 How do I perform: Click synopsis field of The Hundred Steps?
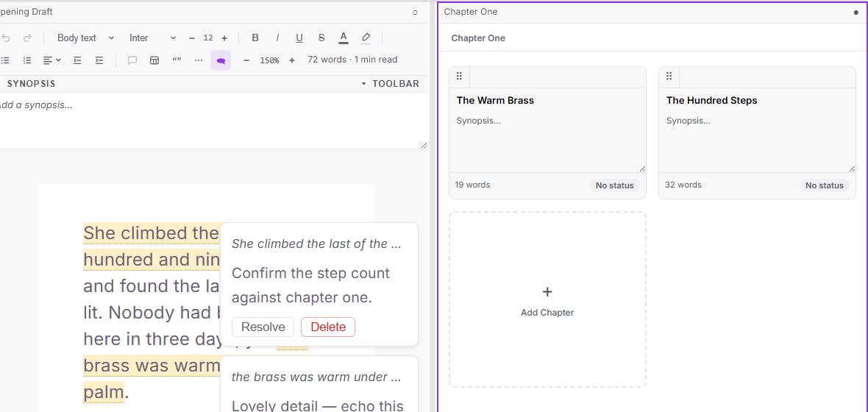757,142
